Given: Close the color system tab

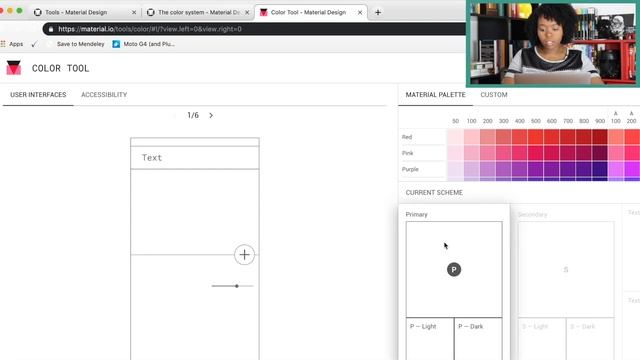Looking at the screenshot, I should point(247,13).
